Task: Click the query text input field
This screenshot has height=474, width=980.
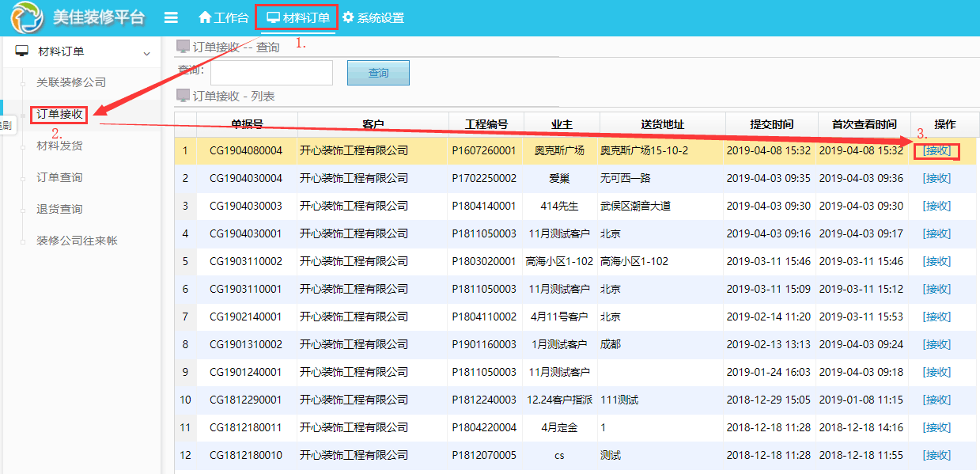Action: 271,73
